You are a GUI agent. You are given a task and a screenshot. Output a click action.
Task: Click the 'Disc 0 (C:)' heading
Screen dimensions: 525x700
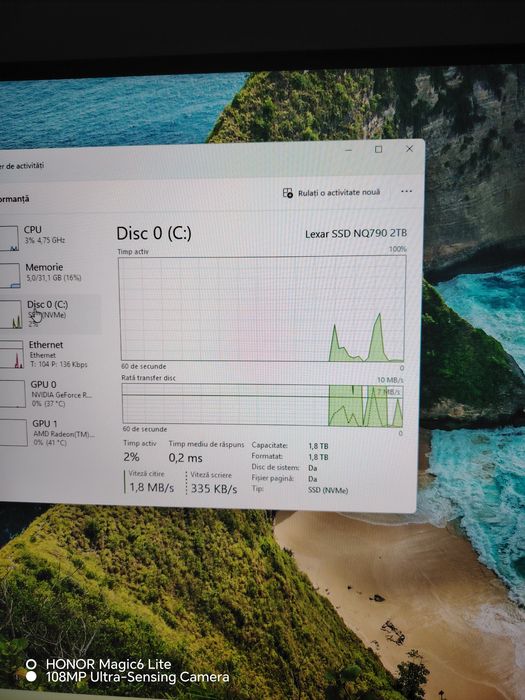click(154, 233)
